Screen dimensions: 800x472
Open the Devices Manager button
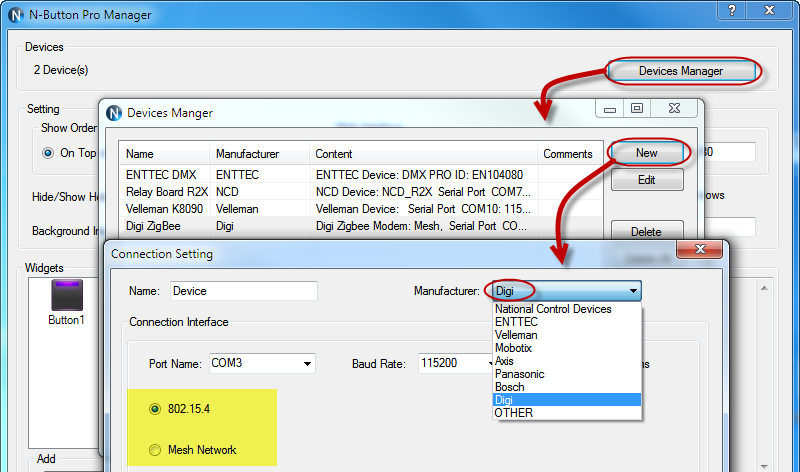click(x=682, y=71)
